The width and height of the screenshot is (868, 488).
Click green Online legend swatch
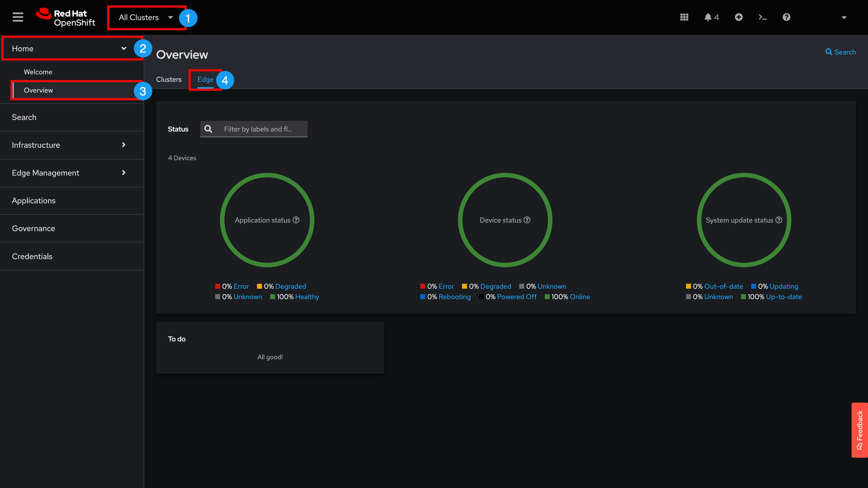[547, 297]
